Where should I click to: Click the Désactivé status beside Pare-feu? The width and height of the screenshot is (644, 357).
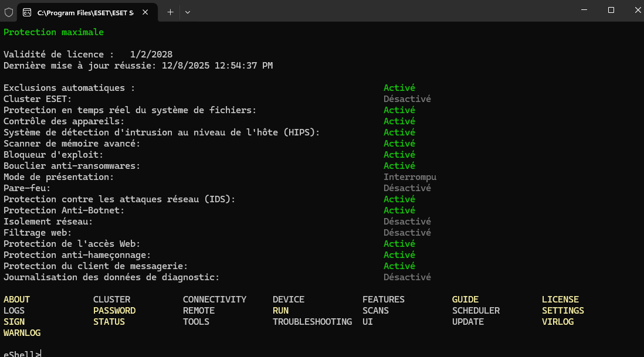pos(407,188)
